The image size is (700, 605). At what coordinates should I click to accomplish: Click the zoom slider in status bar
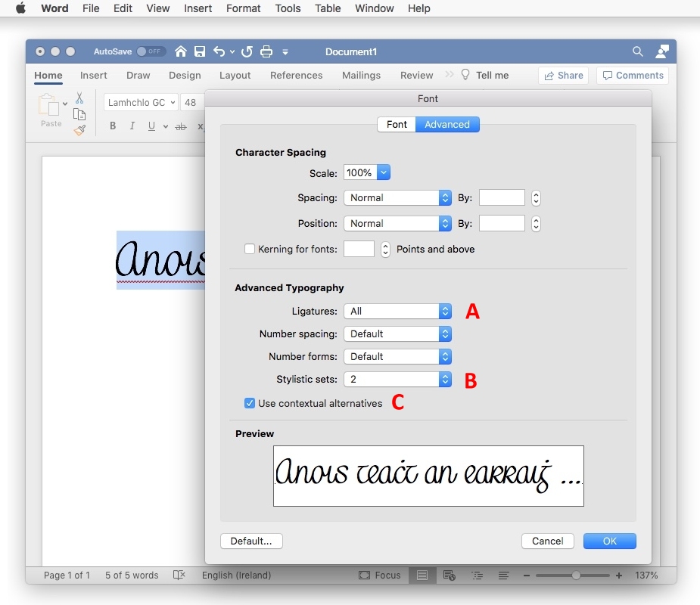(x=576, y=576)
